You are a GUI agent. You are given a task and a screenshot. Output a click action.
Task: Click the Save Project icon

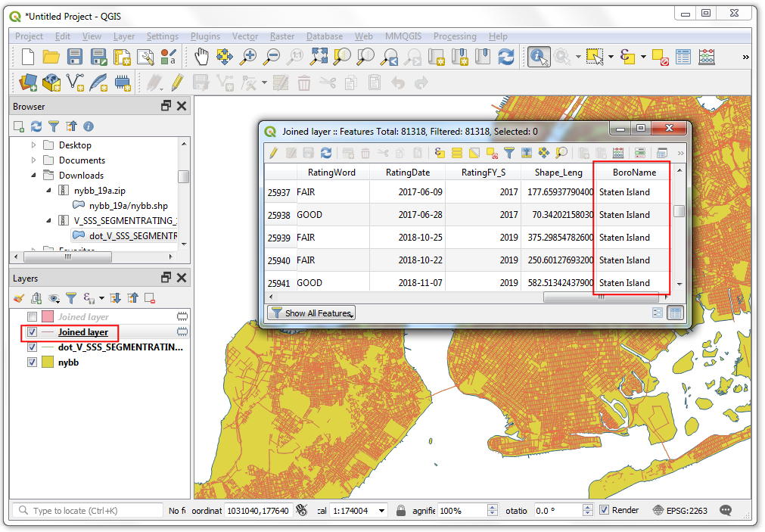click(x=75, y=57)
